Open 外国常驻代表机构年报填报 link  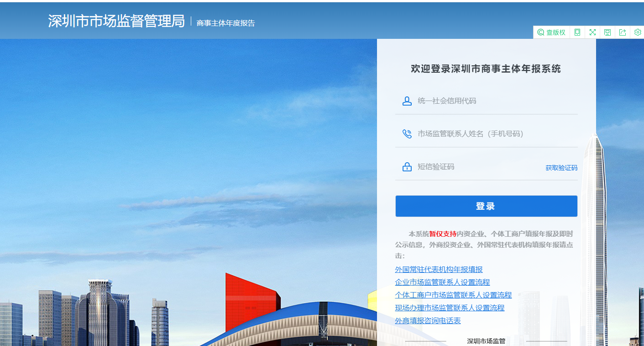pyautogui.click(x=439, y=269)
